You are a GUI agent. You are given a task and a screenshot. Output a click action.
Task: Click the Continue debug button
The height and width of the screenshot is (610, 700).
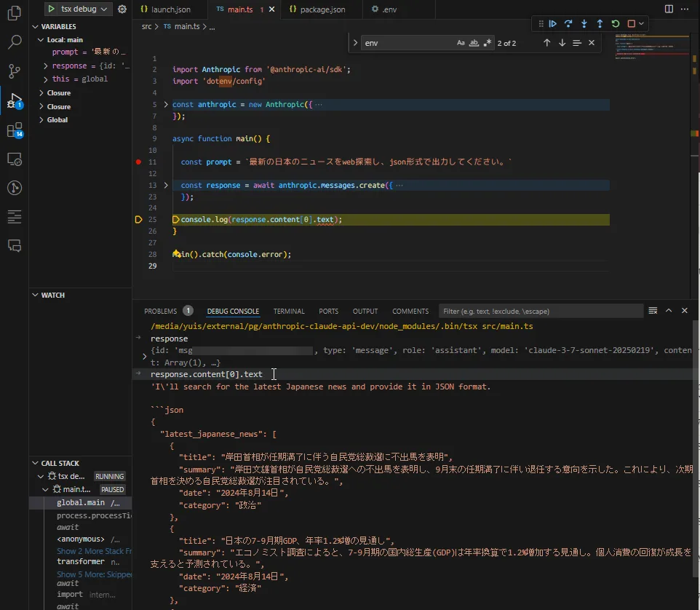pos(553,24)
